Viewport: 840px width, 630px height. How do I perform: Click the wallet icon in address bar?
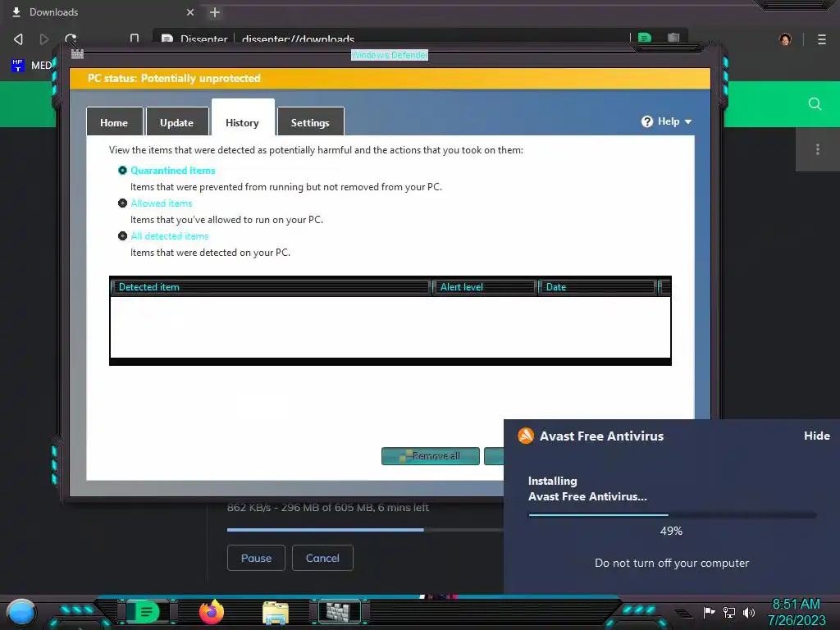[x=673, y=38]
